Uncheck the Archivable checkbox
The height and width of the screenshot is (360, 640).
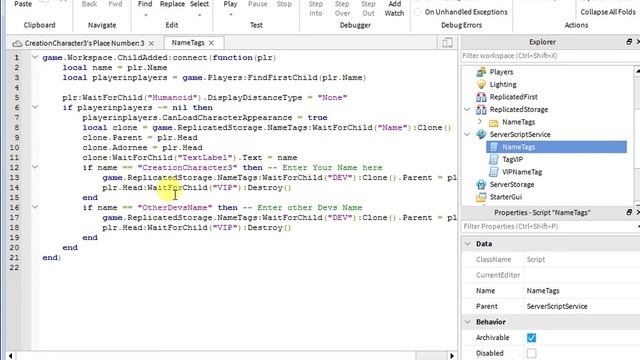click(x=531, y=338)
